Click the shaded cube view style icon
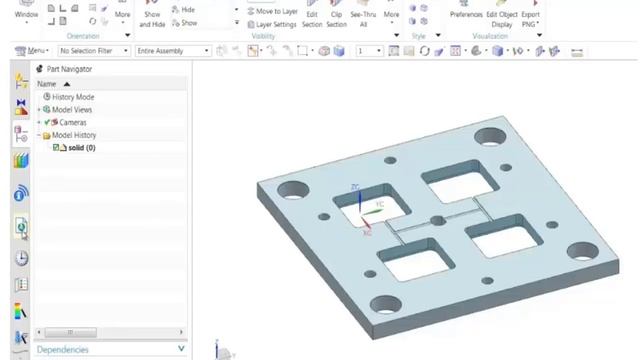This screenshot has height=360, width=640. (x=497, y=51)
